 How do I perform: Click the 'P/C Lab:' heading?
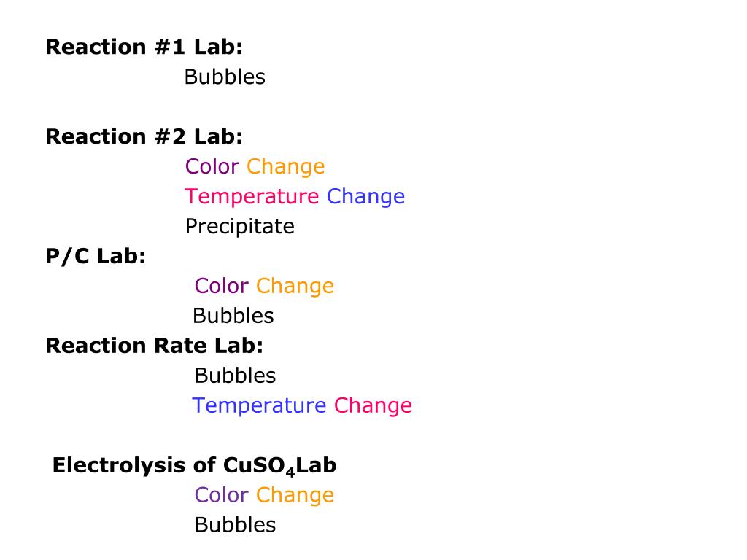coord(96,256)
